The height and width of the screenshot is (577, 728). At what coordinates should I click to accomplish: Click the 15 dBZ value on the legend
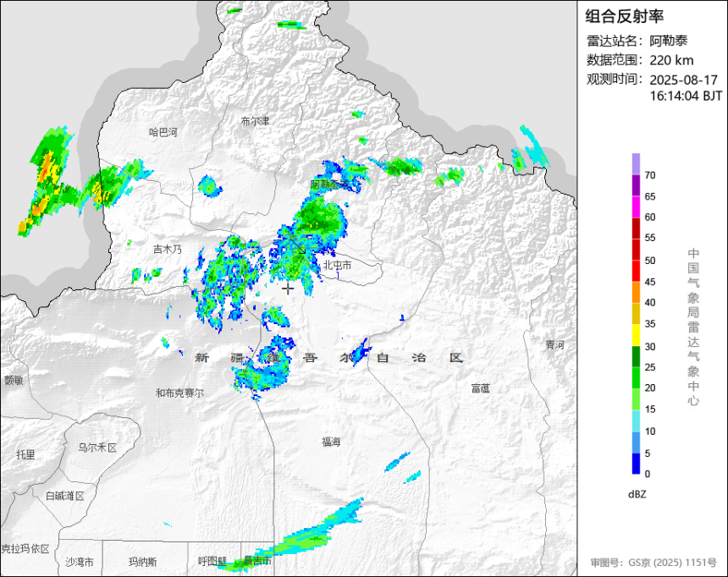(650, 409)
